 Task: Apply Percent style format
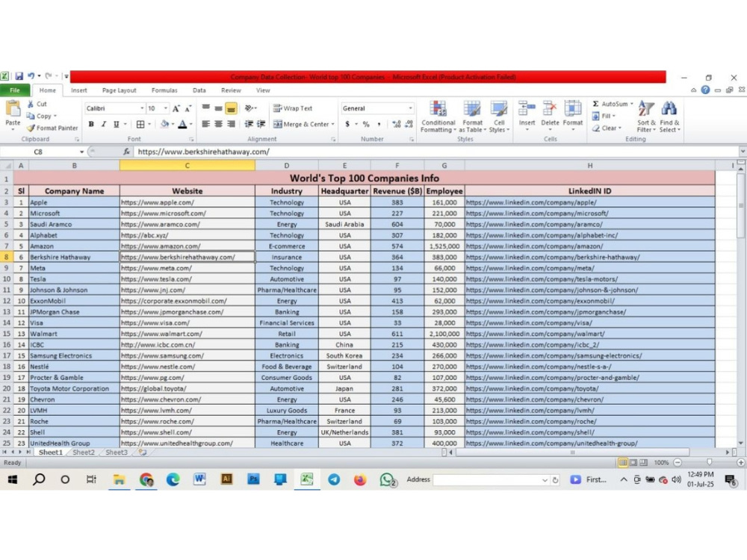point(366,124)
